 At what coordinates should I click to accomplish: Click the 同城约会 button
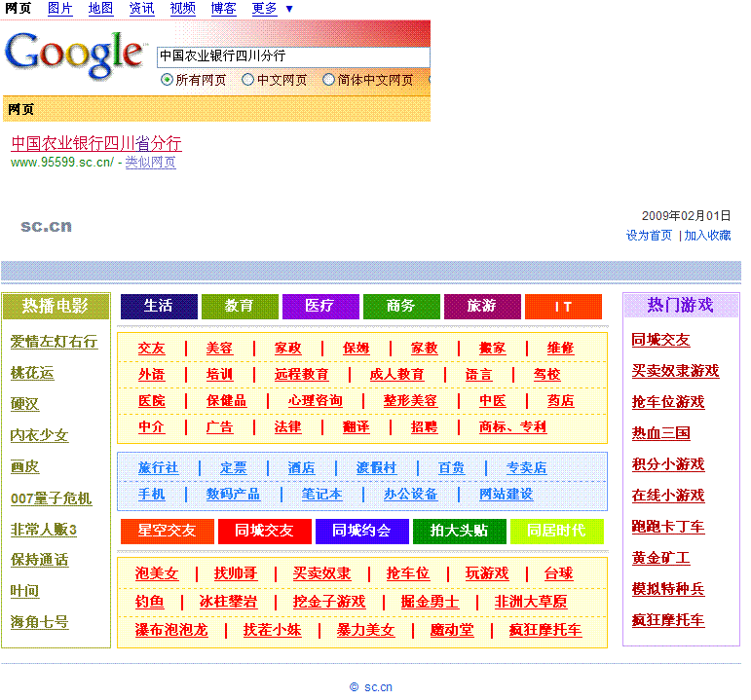pos(362,531)
